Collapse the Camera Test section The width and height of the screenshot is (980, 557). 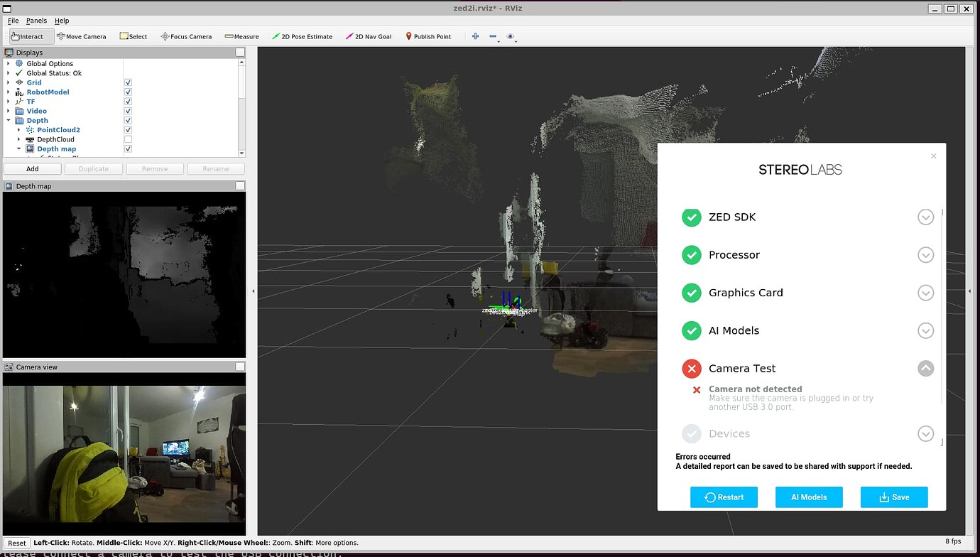click(925, 368)
